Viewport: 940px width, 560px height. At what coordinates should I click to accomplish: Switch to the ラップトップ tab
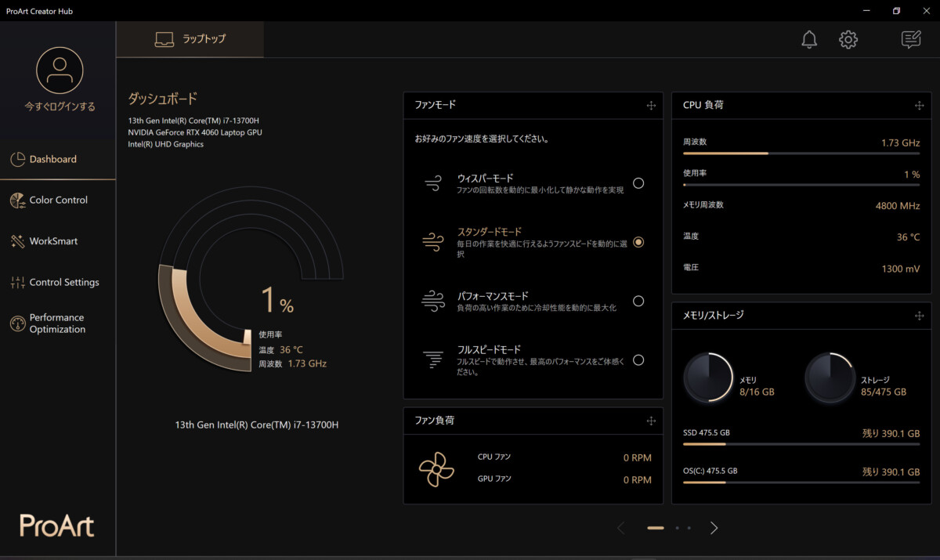pyautogui.click(x=190, y=39)
